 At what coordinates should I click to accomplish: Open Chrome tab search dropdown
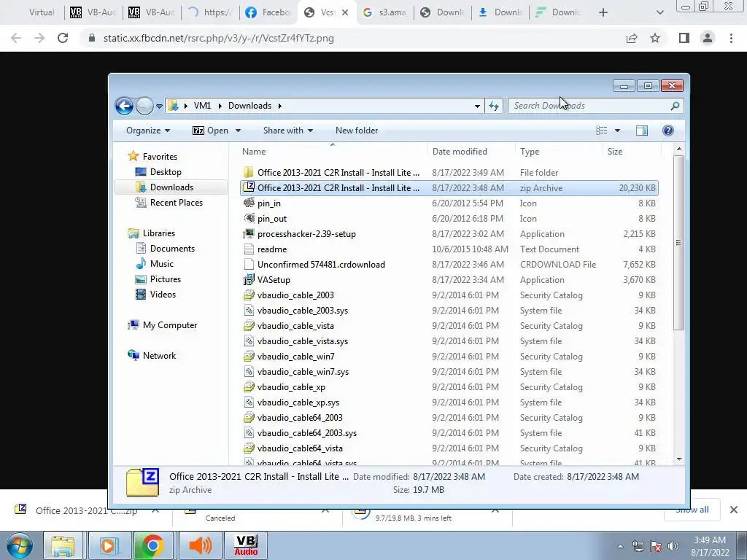tap(659, 12)
